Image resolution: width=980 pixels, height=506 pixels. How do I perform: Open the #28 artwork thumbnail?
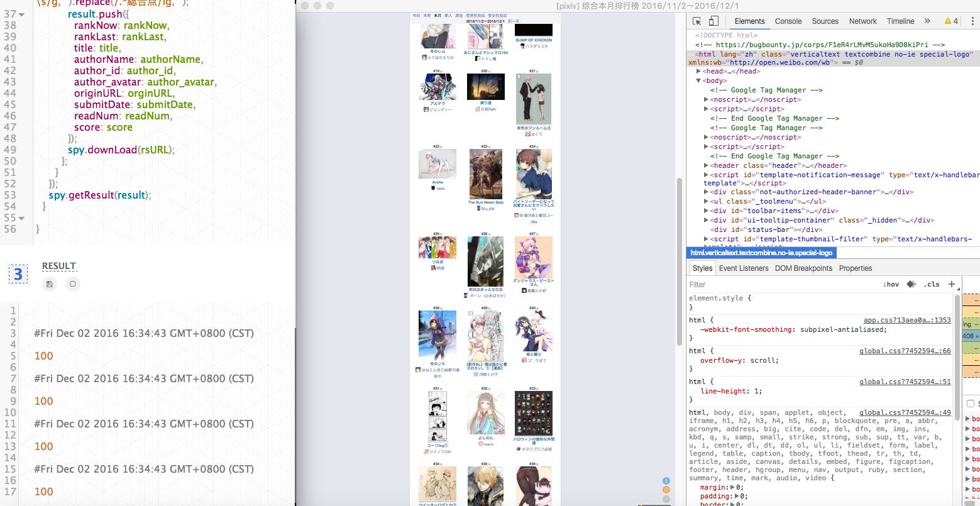click(x=438, y=336)
